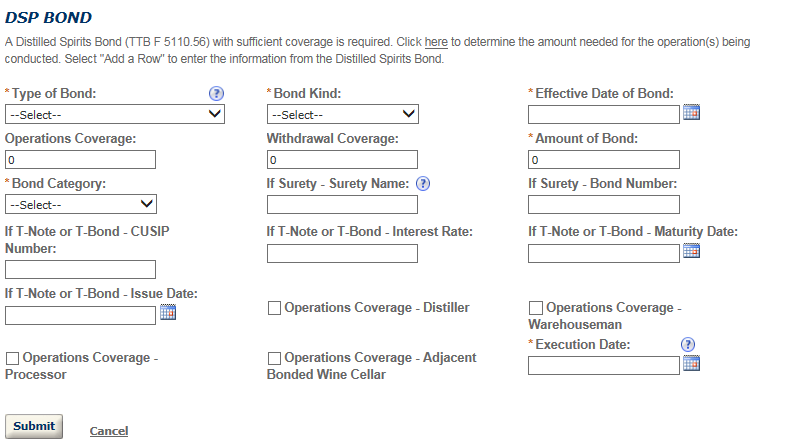Open the T-Bond Maturity Date calendar picker
Image resolution: width=789 pixels, height=446 pixels.
point(690,252)
